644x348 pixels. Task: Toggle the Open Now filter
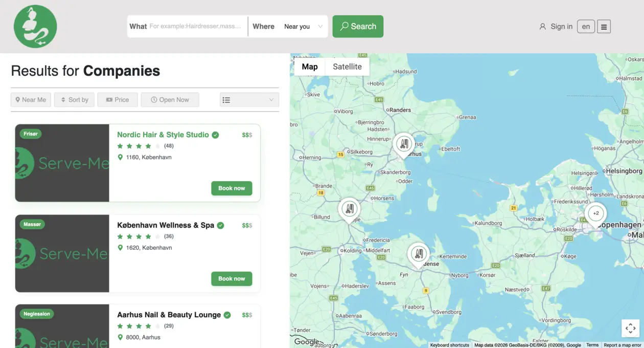tap(170, 100)
